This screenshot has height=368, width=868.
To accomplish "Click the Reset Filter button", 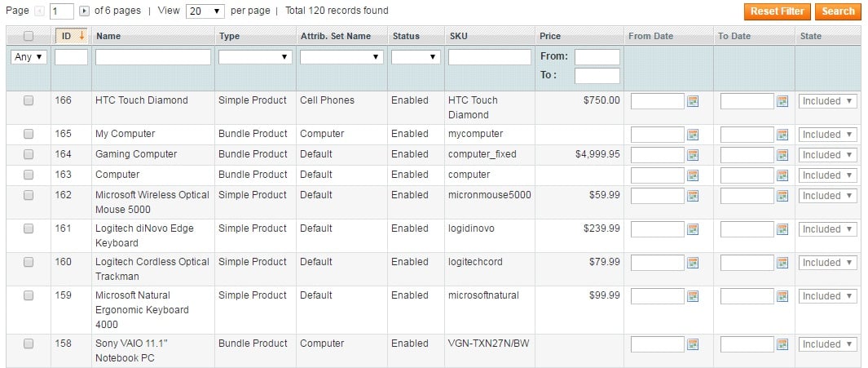I will point(778,11).
